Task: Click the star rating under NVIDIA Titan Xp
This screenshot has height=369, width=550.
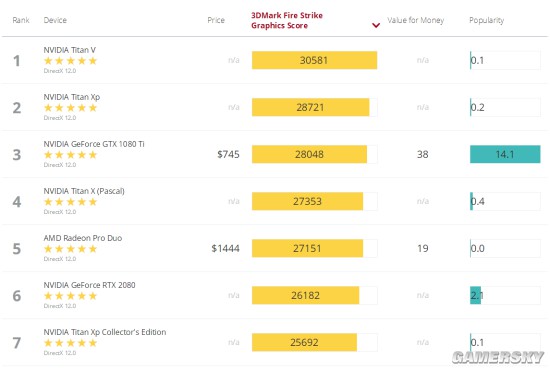Action: click(70, 108)
